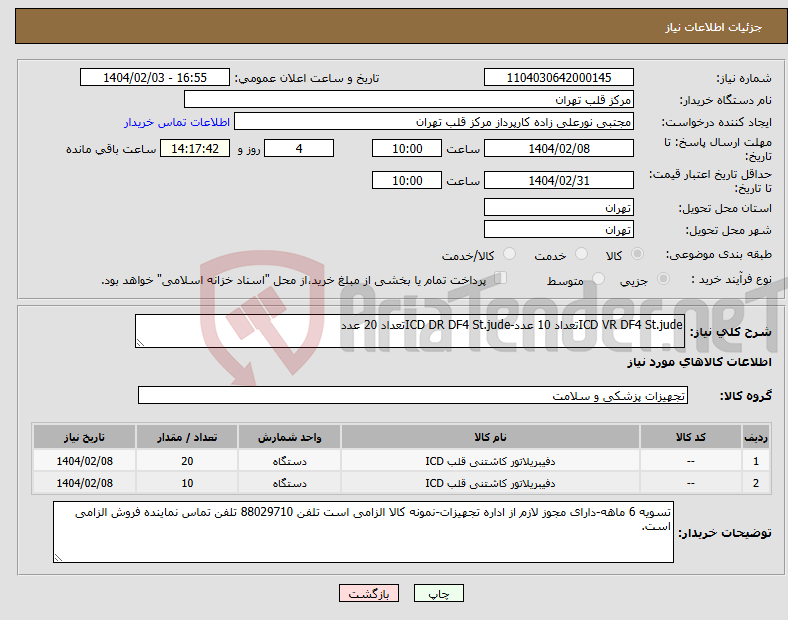Click the request creator field
The width and height of the screenshot is (788, 620).
[x=434, y=122]
